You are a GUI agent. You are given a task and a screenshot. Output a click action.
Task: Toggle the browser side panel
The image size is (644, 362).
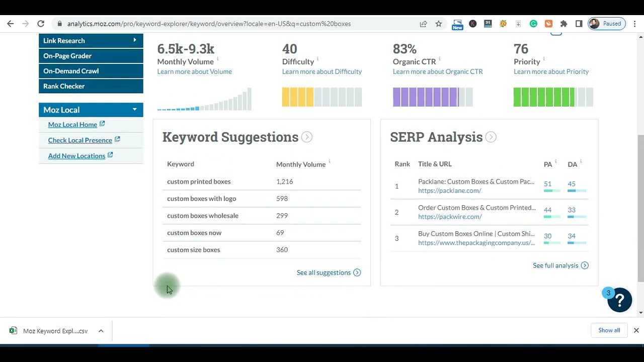[x=579, y=24]
